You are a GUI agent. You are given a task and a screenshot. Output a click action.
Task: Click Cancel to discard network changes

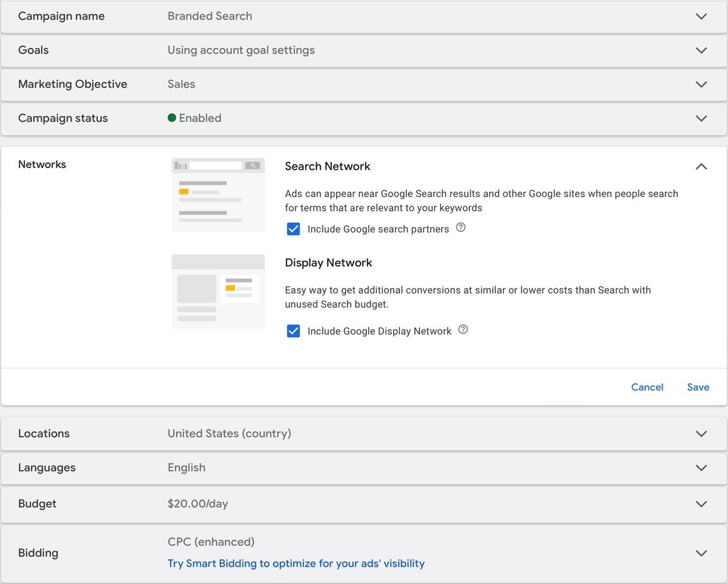pyautogui.click(x=647, y=387)
